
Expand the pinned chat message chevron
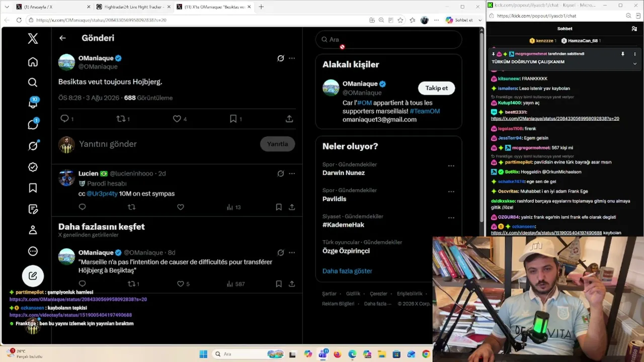coord(635,63)
